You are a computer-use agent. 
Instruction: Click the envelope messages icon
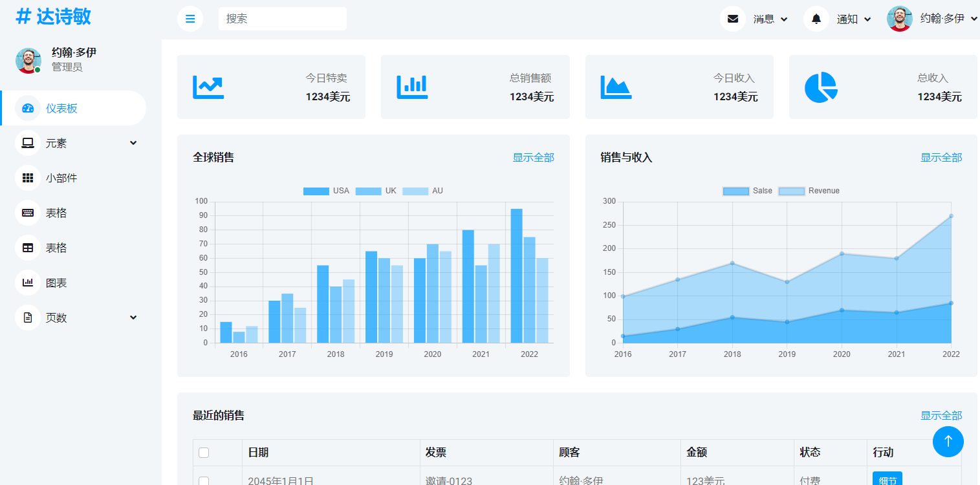(x=733, y=19)
